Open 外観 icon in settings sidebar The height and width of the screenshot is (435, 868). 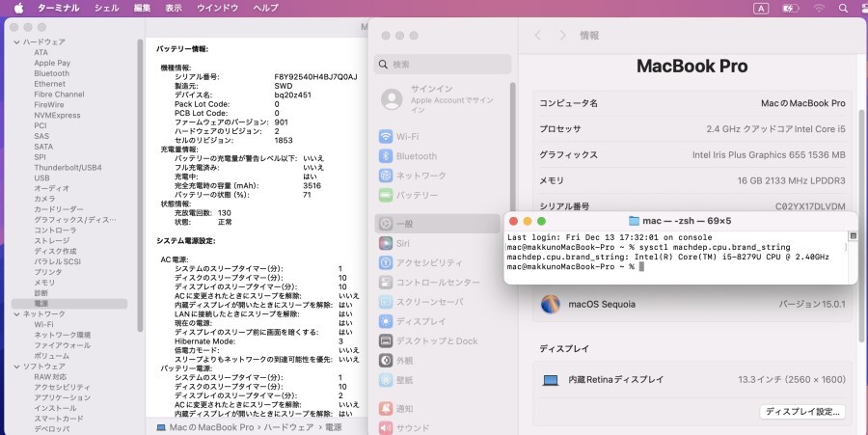click(x=386, y=361)
